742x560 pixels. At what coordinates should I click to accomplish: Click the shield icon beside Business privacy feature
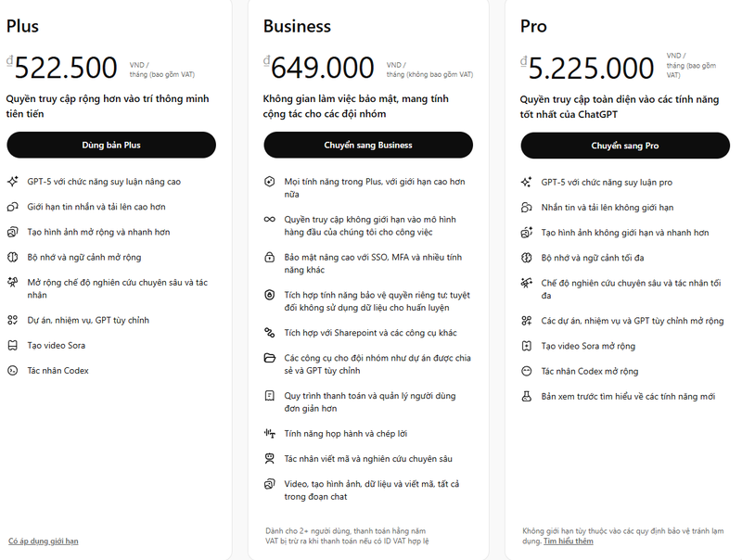click(270, 294)
